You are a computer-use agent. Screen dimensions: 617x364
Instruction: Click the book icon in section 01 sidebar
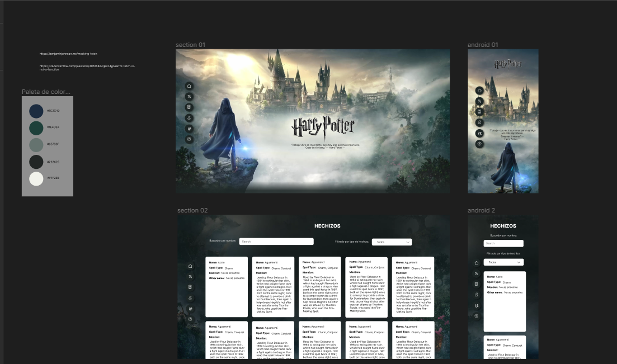(x=189, y=107)
